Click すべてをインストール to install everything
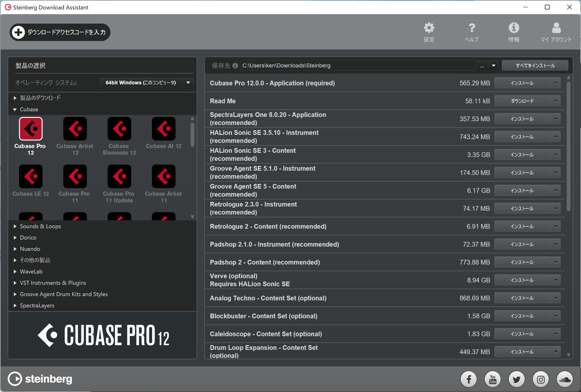 [x=535, y=65]
